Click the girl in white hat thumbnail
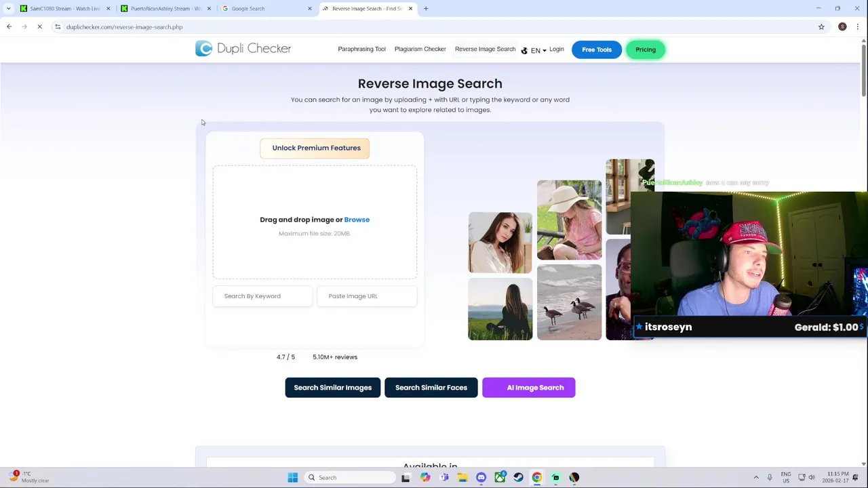The width and height of the screenshot is (868, 488). [569, 220]
